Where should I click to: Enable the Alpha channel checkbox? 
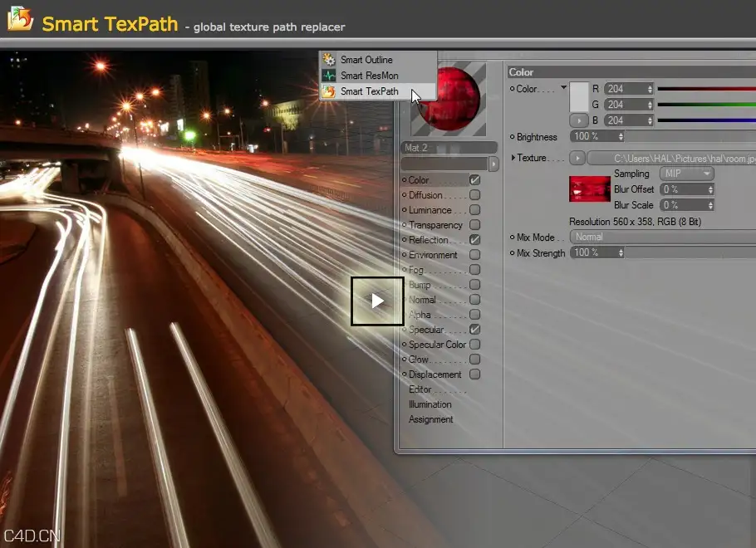pyautogui.click(x=475, y=314)
